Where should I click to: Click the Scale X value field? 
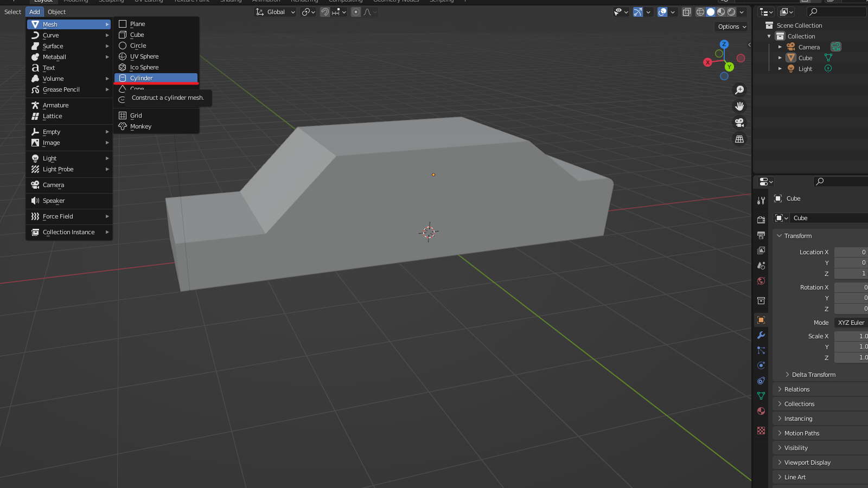click(851, 336)
